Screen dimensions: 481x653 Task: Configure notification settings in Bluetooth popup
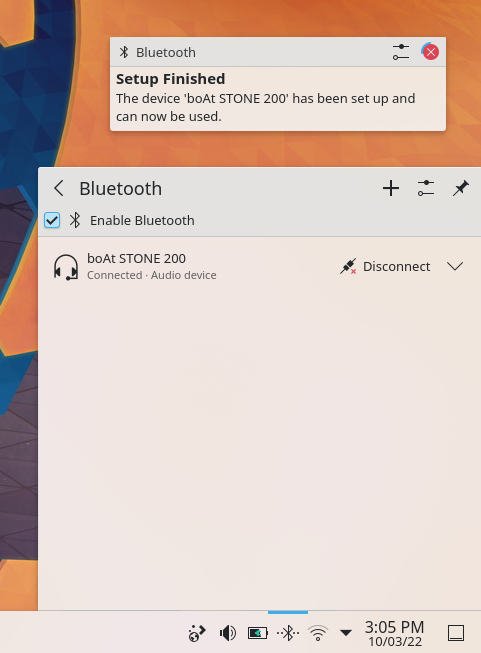point(401,52)
